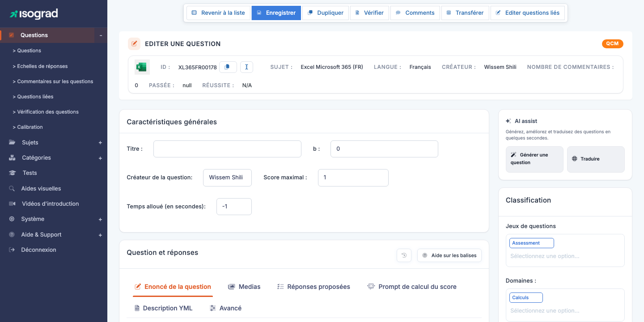Click the Assessment tag

pyautogui.click(x=532, y=243)
